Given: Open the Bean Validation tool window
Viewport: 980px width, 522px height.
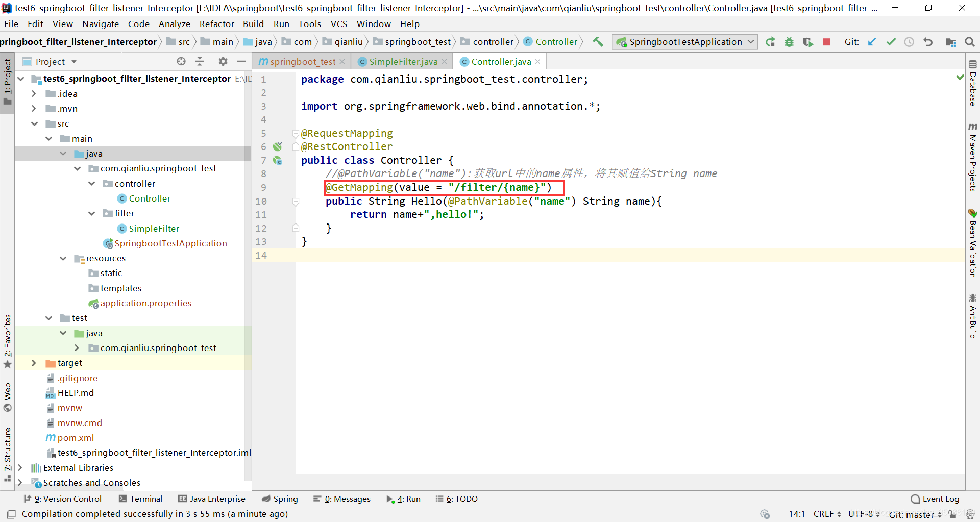Looking at the screenshot, I should pyautogui.click(x=973, y=243).
